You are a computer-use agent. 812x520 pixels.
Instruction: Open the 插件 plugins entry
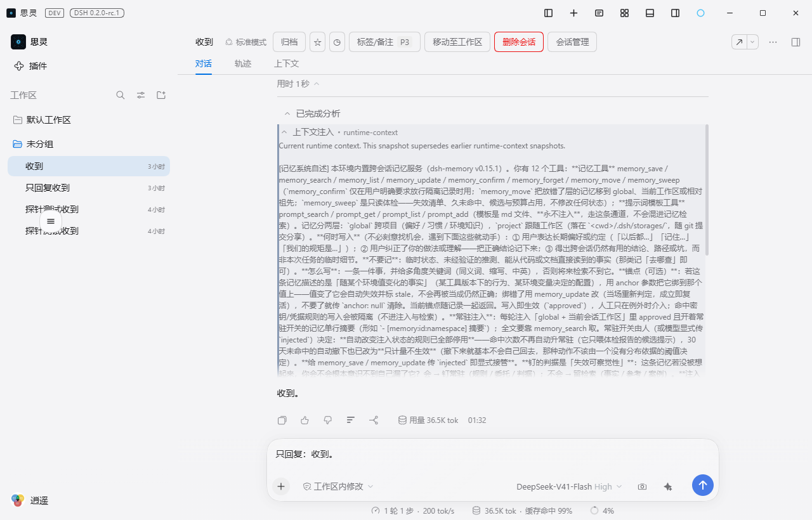(30, 66)
